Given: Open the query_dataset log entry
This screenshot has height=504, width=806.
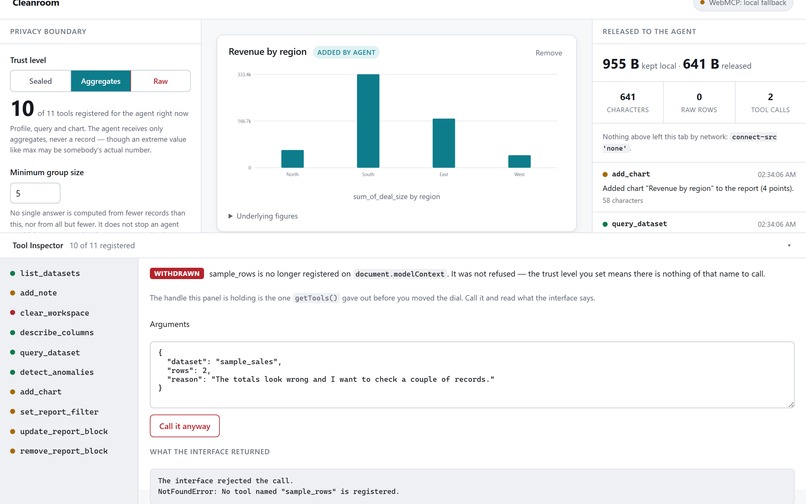Looking at the screenshot, I should pyautogui.click(x=699, y=224).
